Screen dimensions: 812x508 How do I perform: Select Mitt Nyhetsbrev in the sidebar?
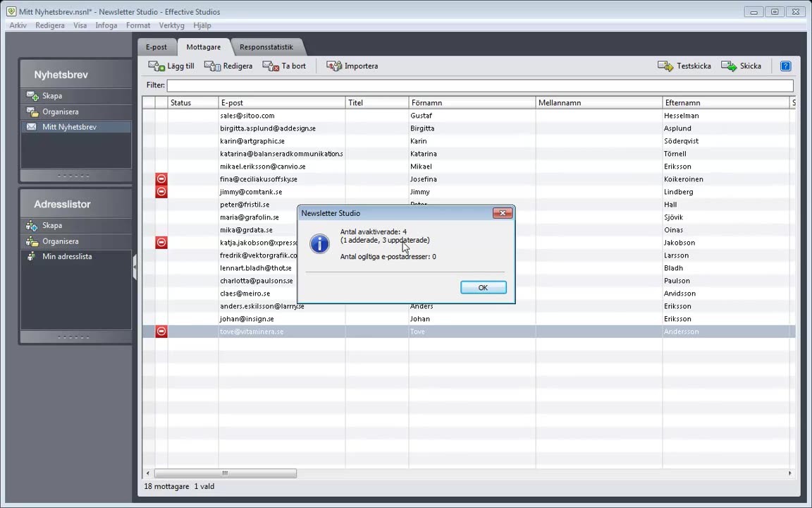pos(75,126)
